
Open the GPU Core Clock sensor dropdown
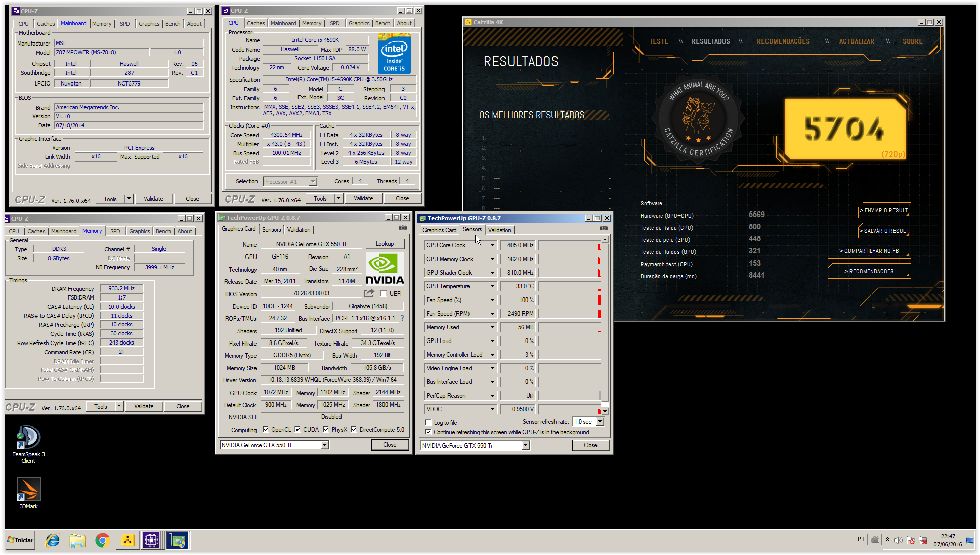(492, 245)
